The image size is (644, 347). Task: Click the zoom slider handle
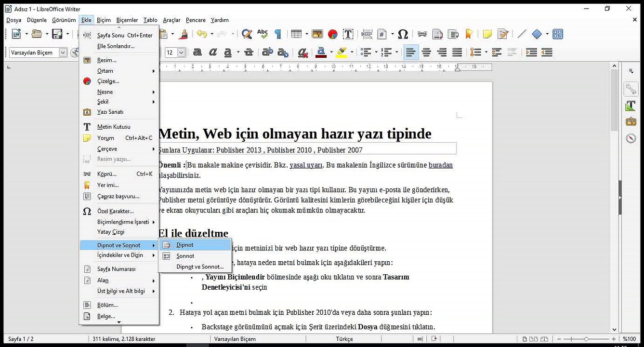click(586, 339)
